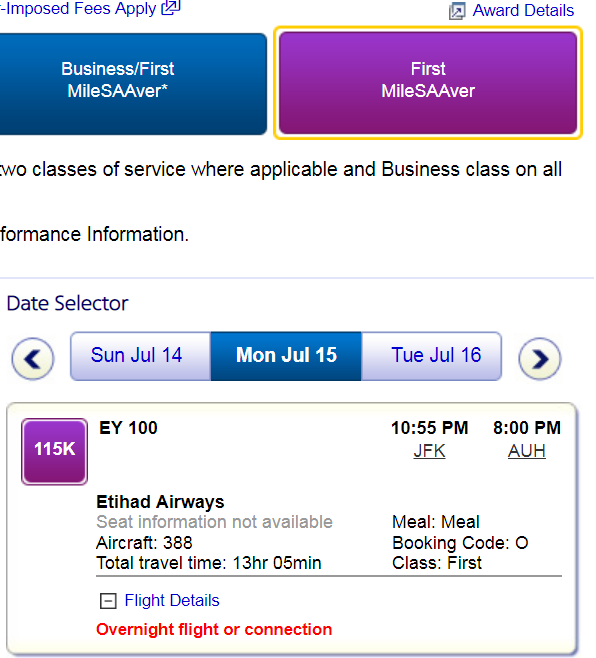Click the Etihad Airways carrier name

click(x=160, y=502)
